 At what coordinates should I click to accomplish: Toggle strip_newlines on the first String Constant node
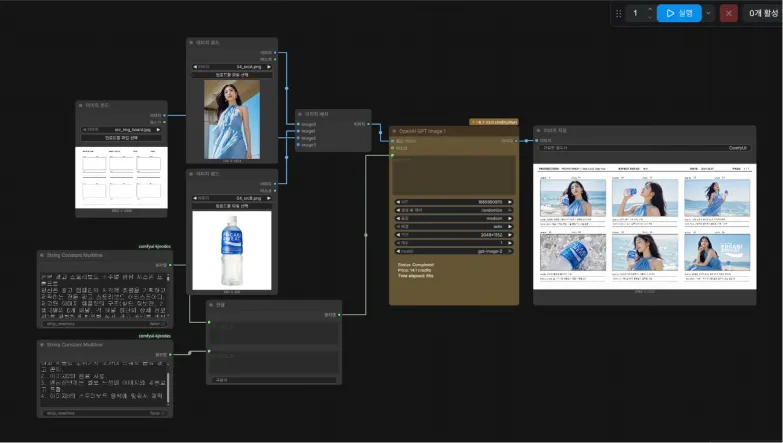tap(105, 324)
